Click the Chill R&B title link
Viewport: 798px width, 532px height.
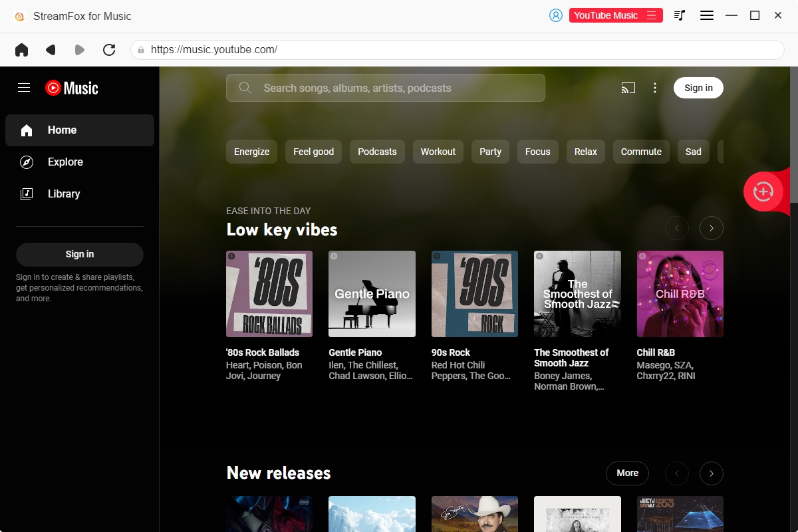coord(656,352)
